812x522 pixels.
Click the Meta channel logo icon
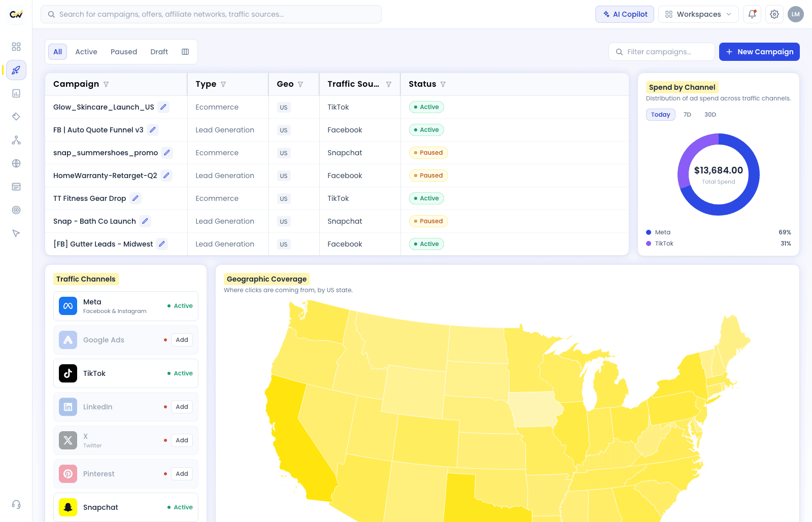tap(68, 306)
